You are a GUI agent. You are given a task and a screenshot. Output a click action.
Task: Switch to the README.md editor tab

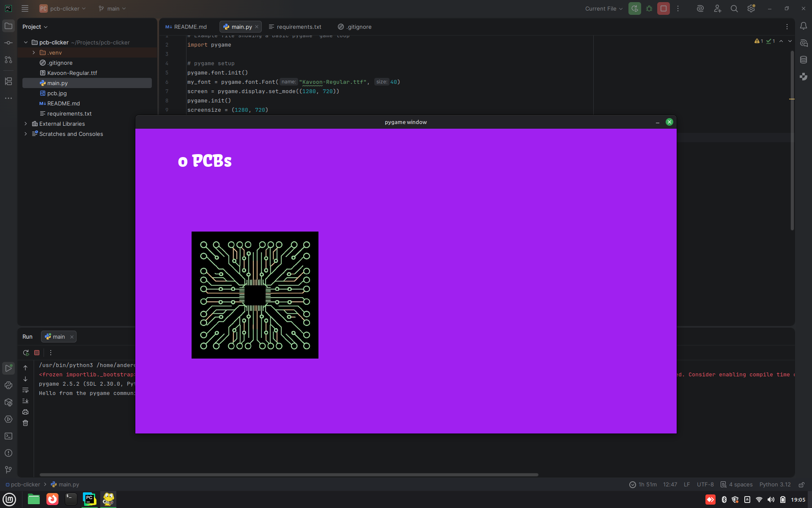click(186, 27)
